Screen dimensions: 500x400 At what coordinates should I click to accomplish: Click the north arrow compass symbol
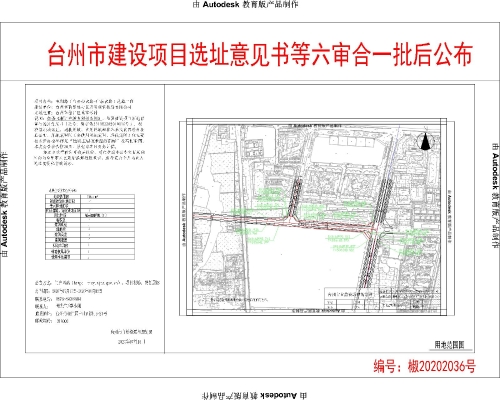[425, 141]
